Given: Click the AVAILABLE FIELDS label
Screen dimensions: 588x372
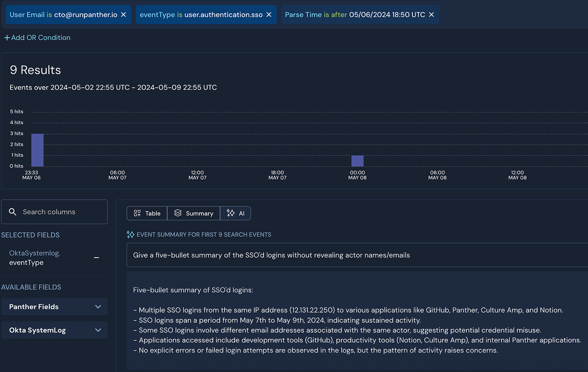Looking at the screenshot, I should click(x=31, y=287).
